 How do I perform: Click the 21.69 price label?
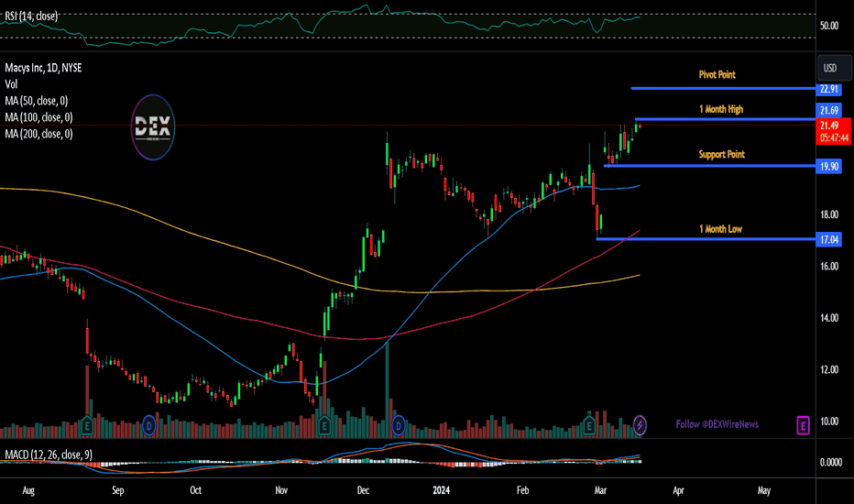(829, 110)
